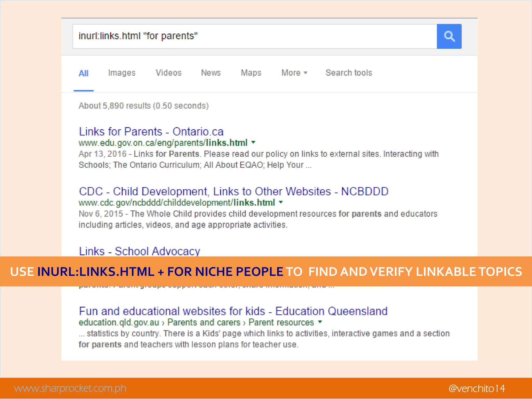
Task: Click the Nov 6, 2015 snippet text
Action: pos(258,219)
